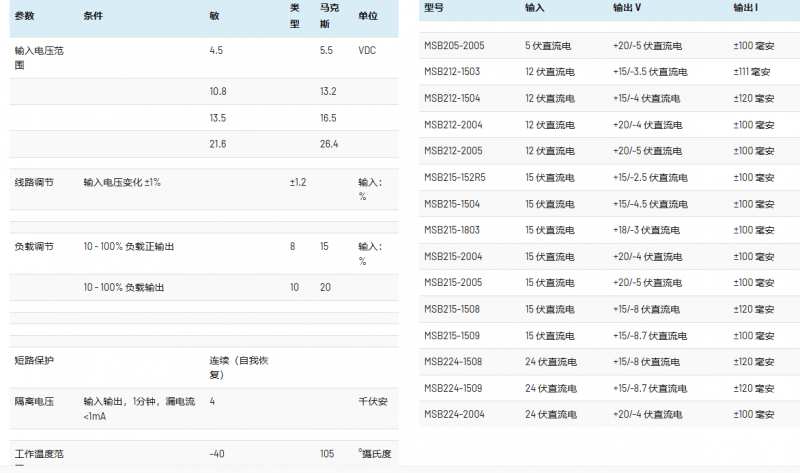Click the 输出 I column header

(x=745, y=8)
